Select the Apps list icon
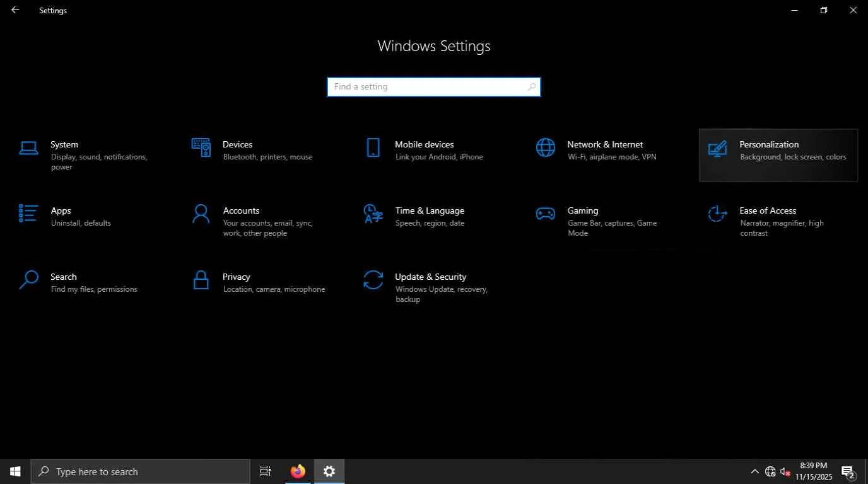 pyautogui.click(x=28, y=214)
